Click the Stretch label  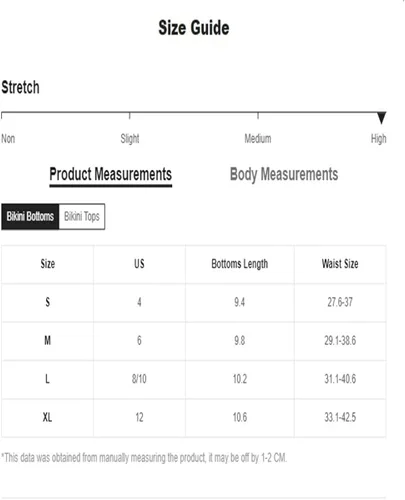click(x=20, y=88)
